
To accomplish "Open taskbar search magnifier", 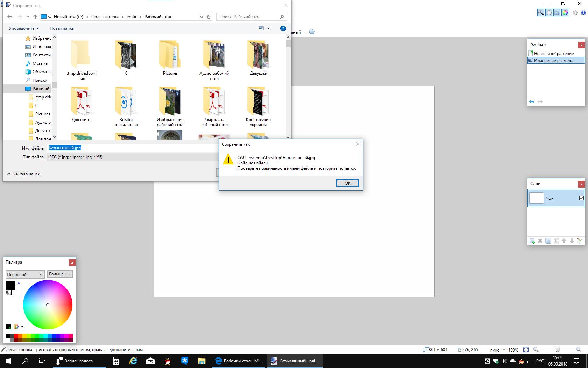I will [x=25, y=361].
